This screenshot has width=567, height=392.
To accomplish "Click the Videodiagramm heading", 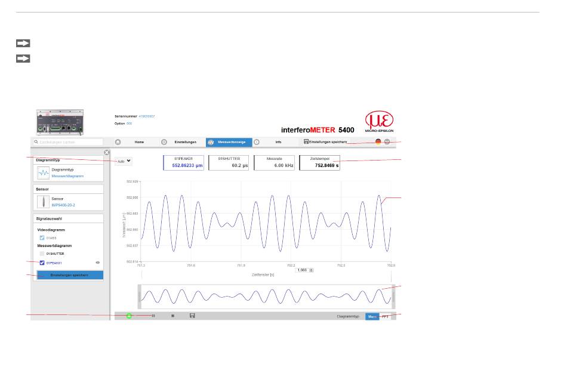I will [51, 230].
